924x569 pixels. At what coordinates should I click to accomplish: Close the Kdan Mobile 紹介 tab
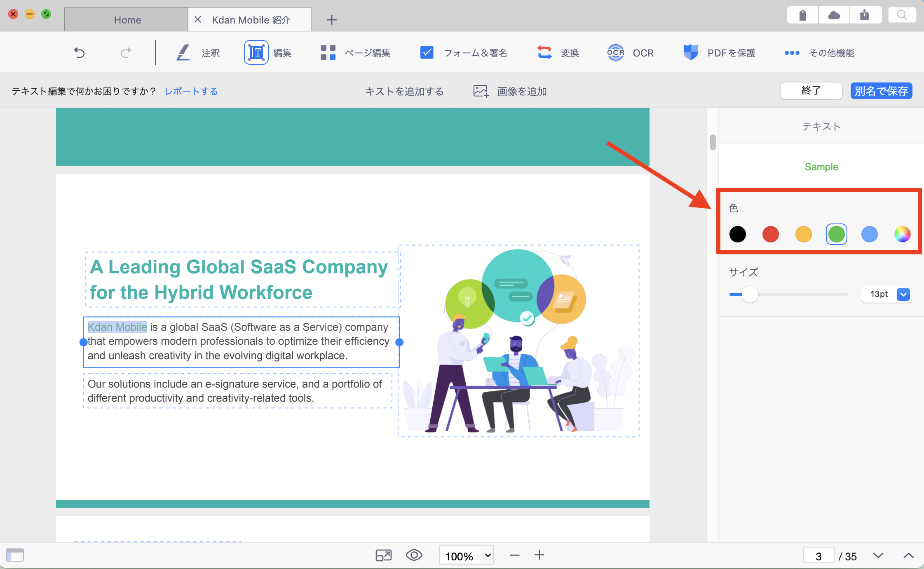click(x=198, y=19)
